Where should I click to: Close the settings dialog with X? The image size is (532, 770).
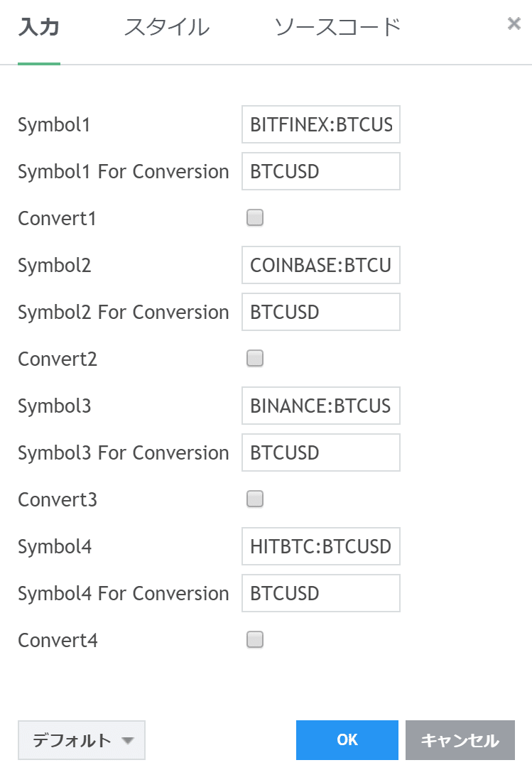pos(514,23)
